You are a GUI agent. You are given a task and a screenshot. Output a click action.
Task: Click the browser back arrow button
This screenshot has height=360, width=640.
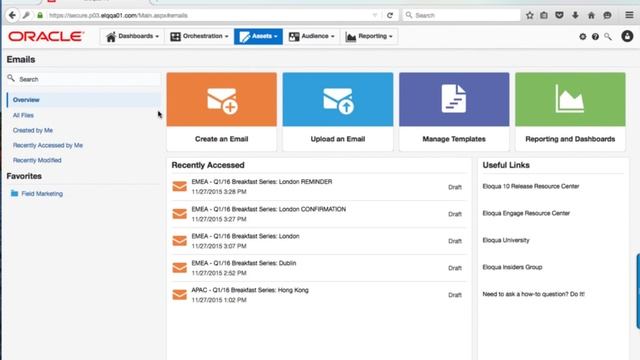(12, 15)
